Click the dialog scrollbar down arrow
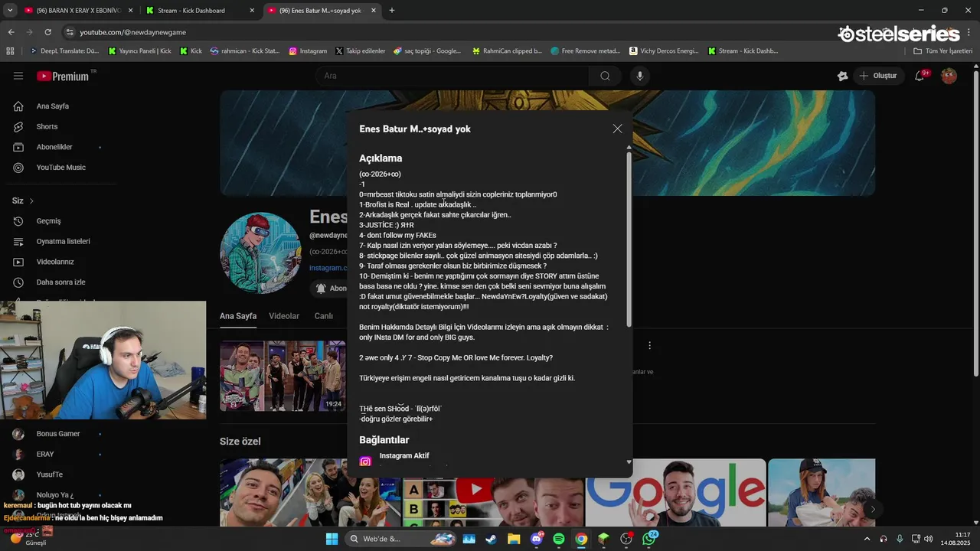The image size is (980, 551). click(x=629, y=462)
